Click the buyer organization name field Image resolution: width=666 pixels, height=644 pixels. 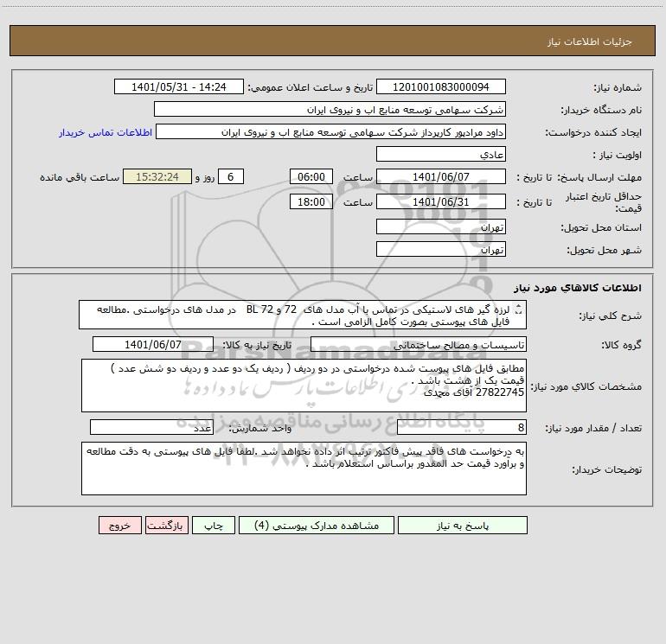coord(330,109)
